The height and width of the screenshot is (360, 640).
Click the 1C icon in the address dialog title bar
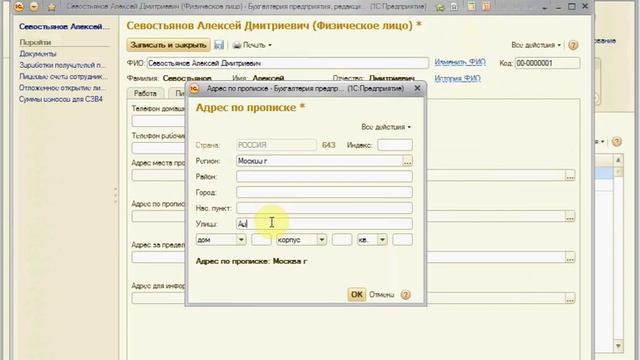coord(195,89)
